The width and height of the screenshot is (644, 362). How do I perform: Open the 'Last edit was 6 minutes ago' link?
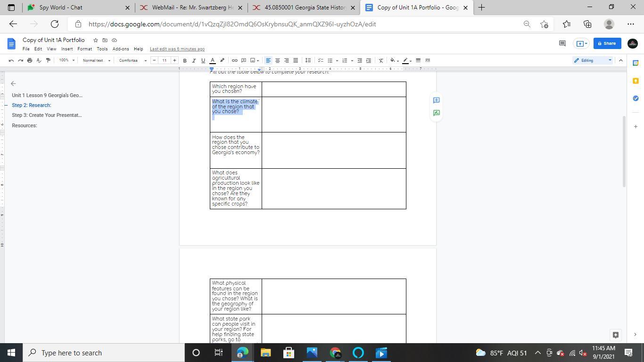pyautogui.click(x=177, y=49)
